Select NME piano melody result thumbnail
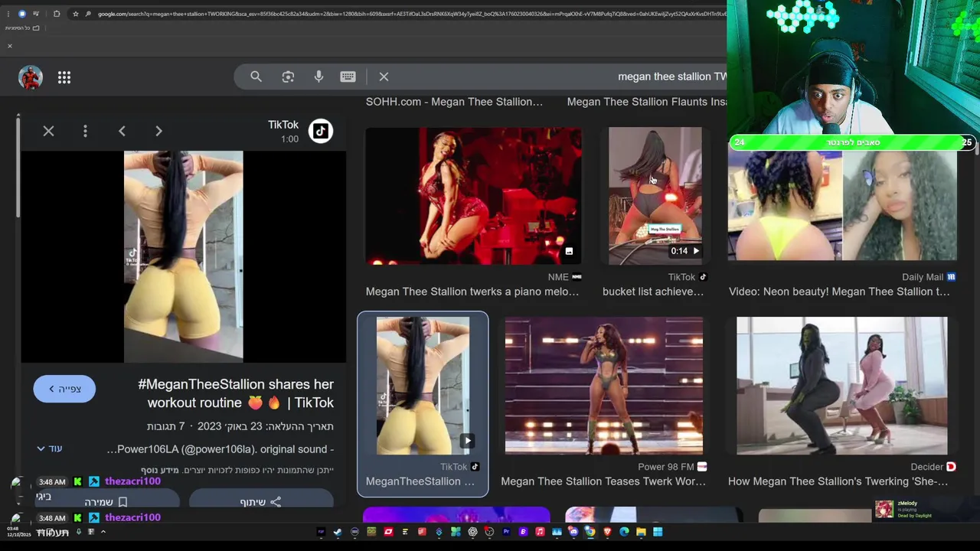This screenshot has height=551, width=980. tap(473, 196)
